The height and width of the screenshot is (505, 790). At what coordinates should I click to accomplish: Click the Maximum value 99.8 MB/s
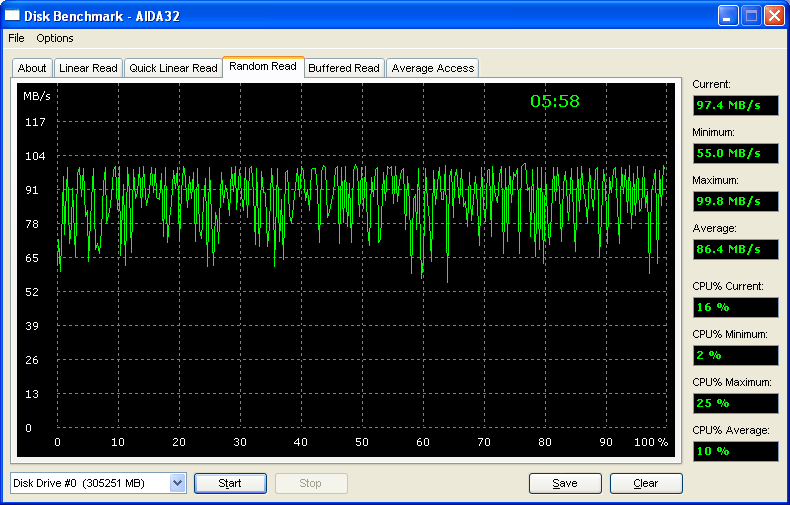pyautogui.click(x=736, y=201)
